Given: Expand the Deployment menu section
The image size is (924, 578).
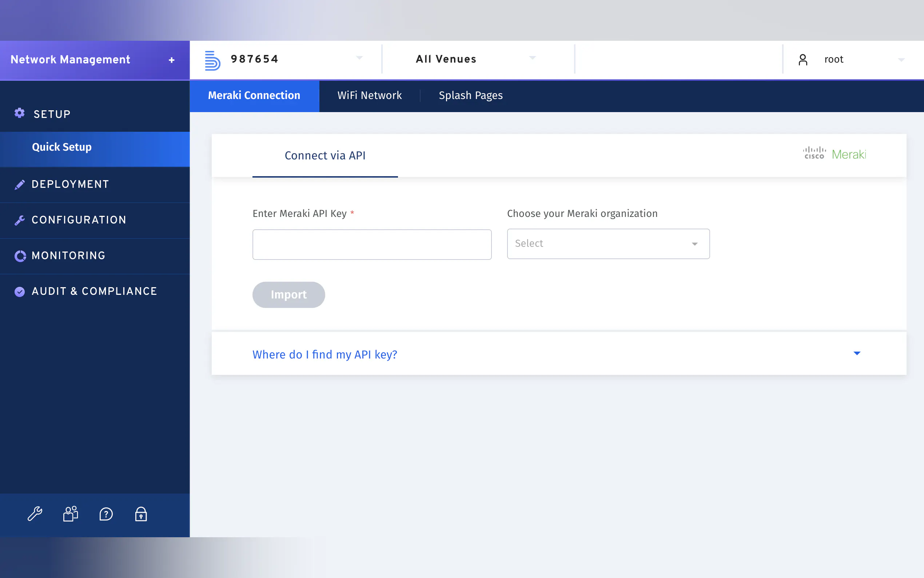Looking at the screenshot, I should [x=70, y=184].
